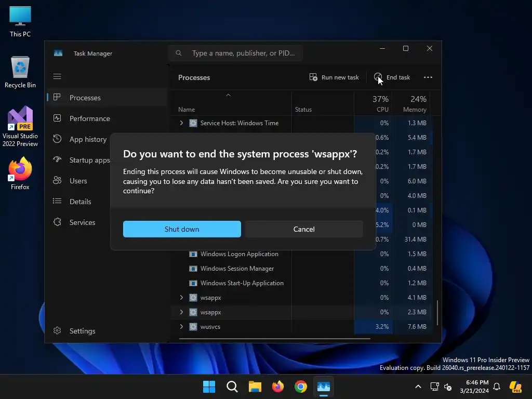
Task: Click the gear icon beside wusvcs
Action: pos(193,327)
